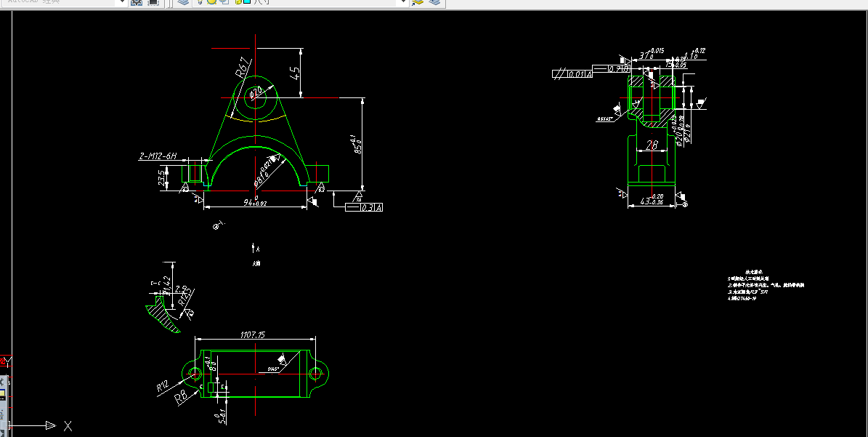Click Make Object's Layer Current icon
The height and width of the screenshot is (437, 868).
(x=418, y=2)
